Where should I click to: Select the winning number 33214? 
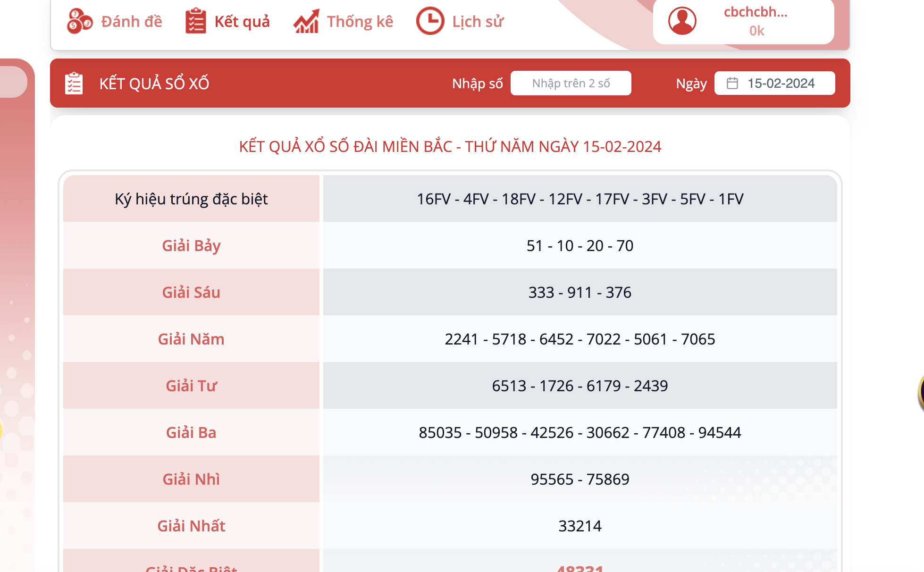tap(580, 526)
